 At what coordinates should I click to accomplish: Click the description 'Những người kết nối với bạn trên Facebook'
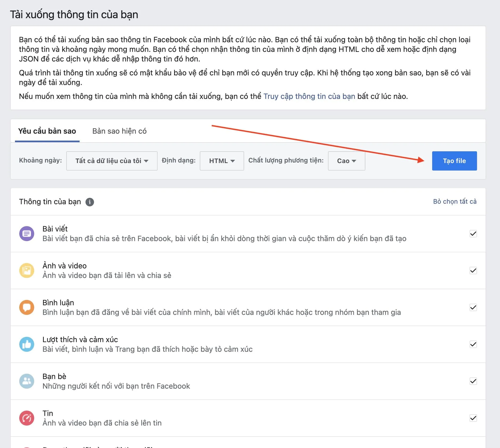point(116,386)
